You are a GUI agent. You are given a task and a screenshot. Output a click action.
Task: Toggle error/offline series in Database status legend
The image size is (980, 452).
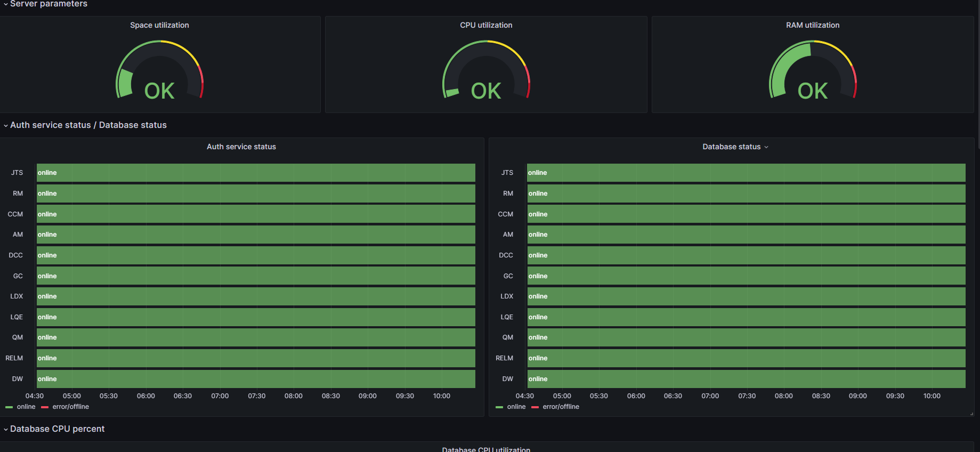(561, 407)
